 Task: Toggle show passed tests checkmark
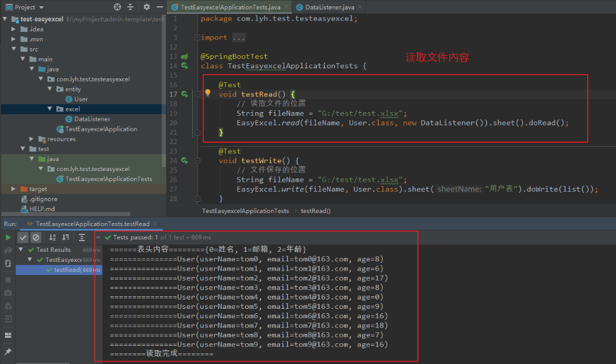[23, 237]
